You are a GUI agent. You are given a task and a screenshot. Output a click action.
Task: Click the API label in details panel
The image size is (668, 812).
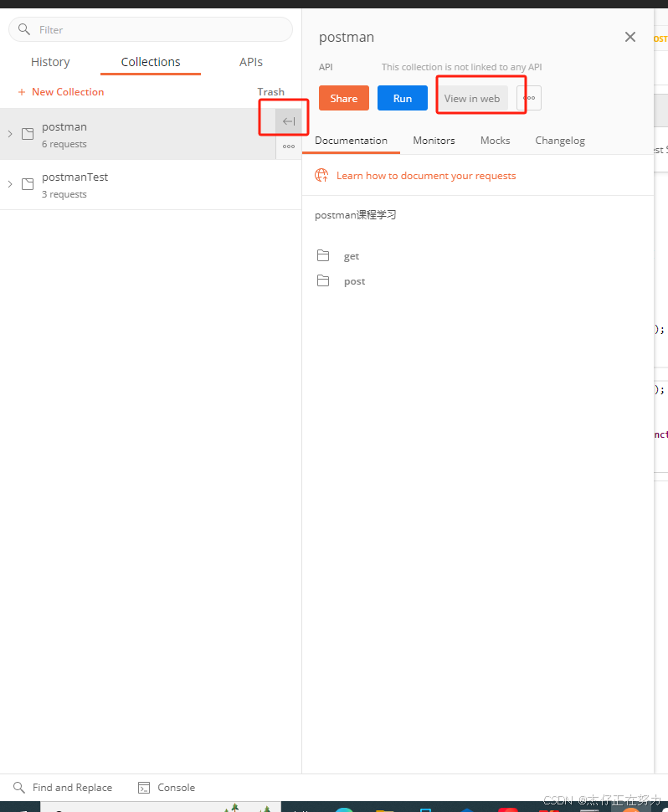click(326, 67)
